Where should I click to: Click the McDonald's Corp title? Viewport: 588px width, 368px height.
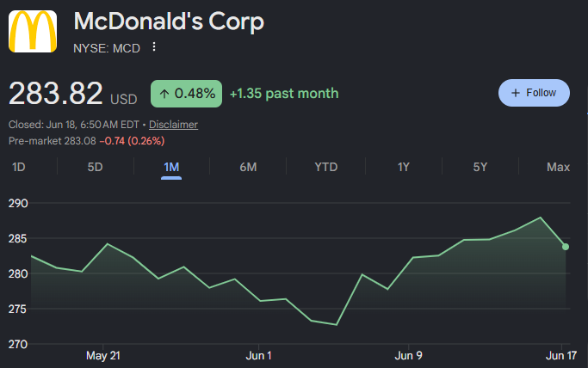click(x=169, y=21)
